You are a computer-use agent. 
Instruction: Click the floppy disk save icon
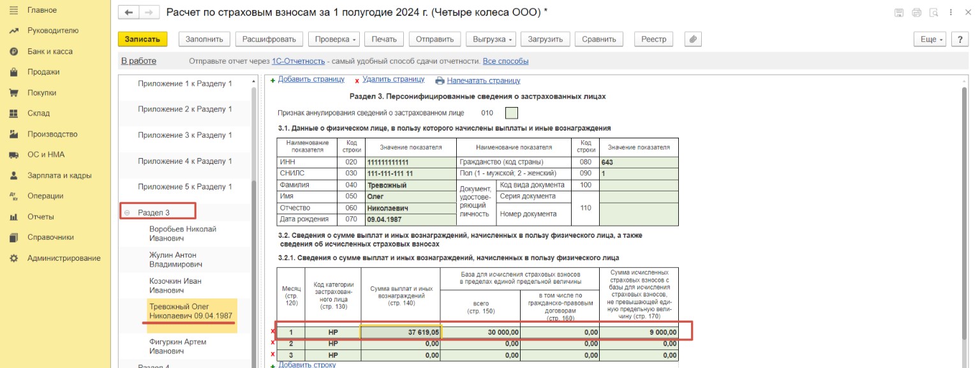[x=899, y=13]
